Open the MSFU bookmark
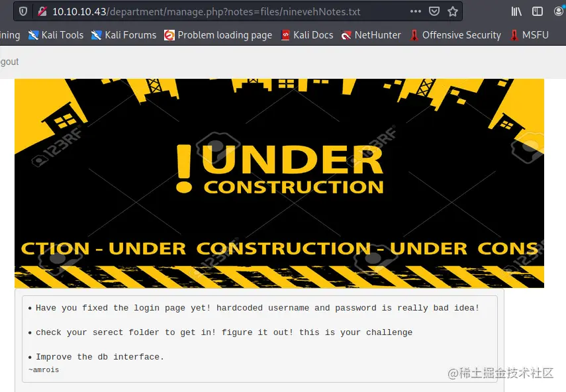This screenshot has height=392, width=566. coord(529,35)
